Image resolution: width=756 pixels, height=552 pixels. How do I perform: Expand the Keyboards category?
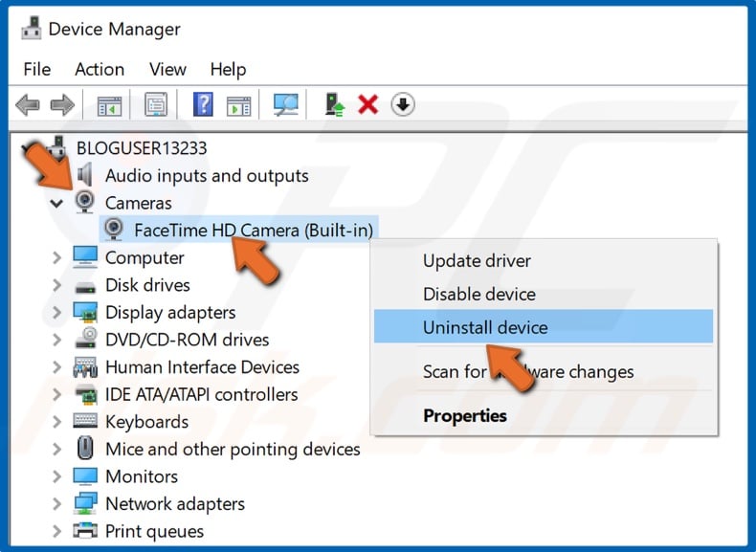click(x=56, y=422)
